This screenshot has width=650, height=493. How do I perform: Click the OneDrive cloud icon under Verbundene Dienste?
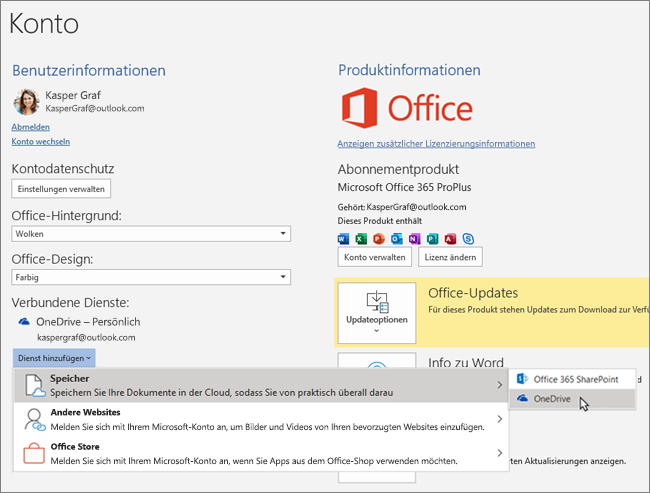point(24,321)
